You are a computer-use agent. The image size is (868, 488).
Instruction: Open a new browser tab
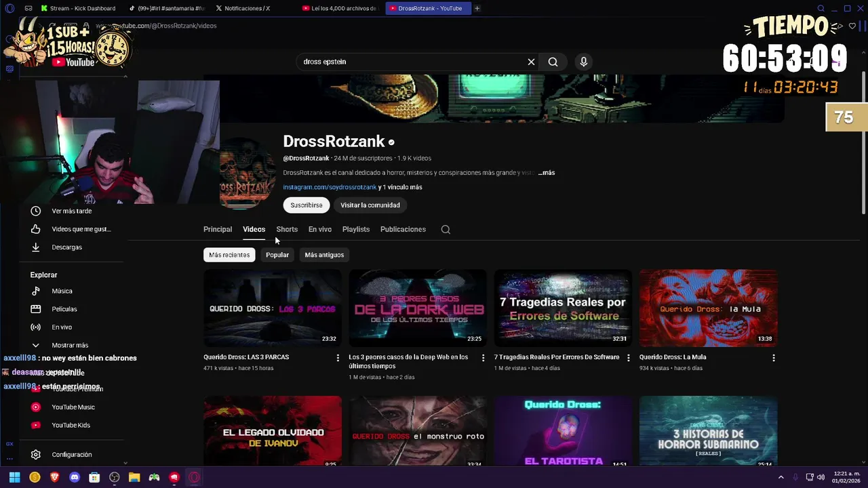point(477,8)
